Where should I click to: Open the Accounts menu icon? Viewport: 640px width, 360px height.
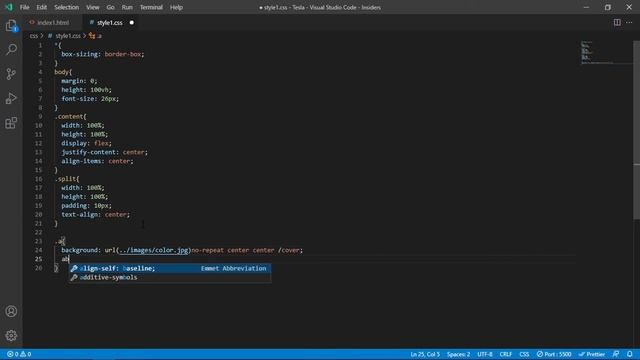[11, 311]
